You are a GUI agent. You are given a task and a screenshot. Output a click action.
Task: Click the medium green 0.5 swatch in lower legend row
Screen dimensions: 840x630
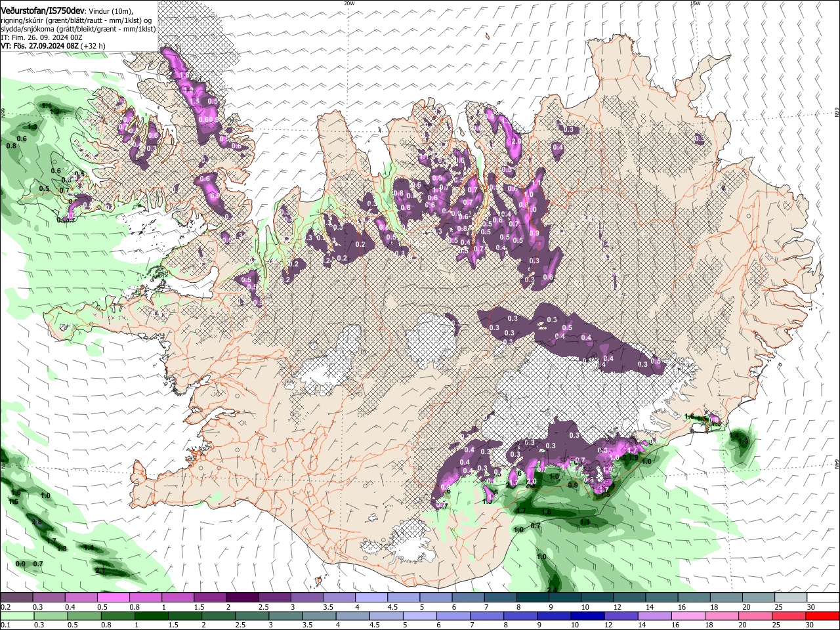pos(84,616)
